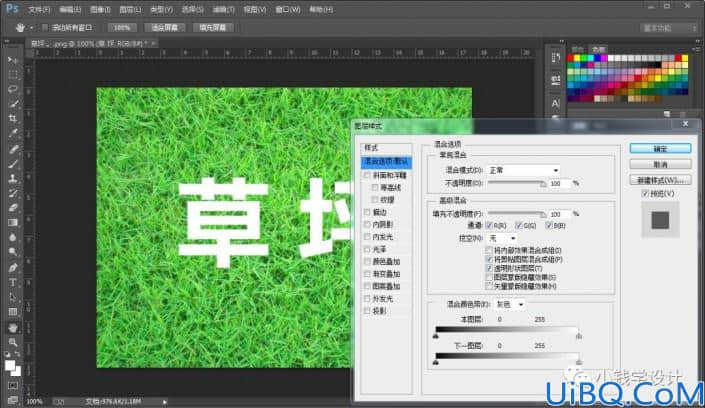Viewport: 705px width, 408px height.
Task: Click the 不透明度 opacity slider
Action: click(x=517, y=184)
